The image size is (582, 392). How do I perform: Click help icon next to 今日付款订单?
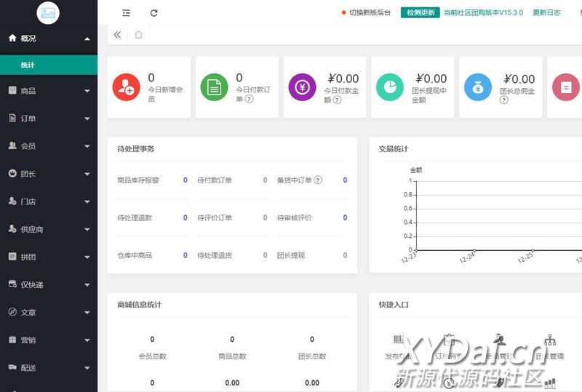(x=250, y=99)
